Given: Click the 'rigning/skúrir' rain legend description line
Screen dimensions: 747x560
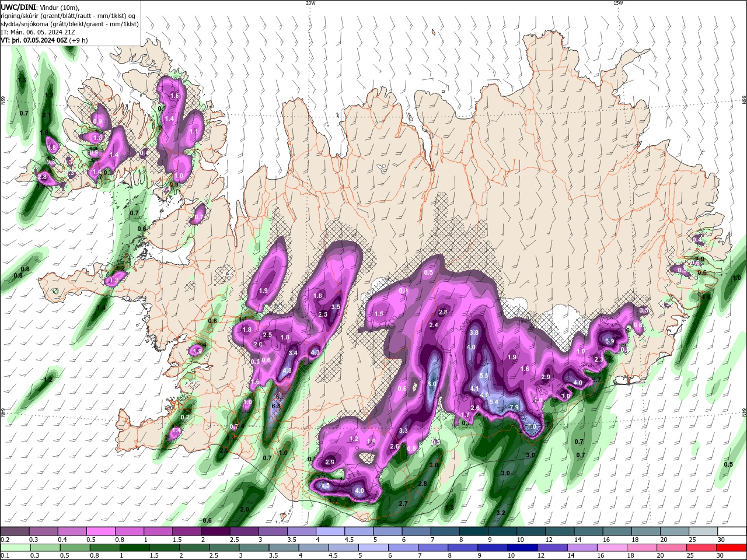Looking at the screenshot, I should click(x=68, y=16).
